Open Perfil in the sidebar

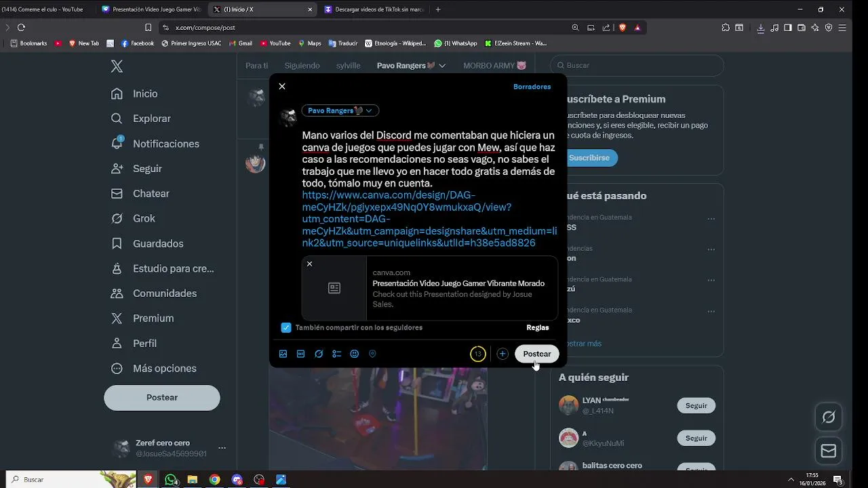pyautogui.click(x=134, y=344)
